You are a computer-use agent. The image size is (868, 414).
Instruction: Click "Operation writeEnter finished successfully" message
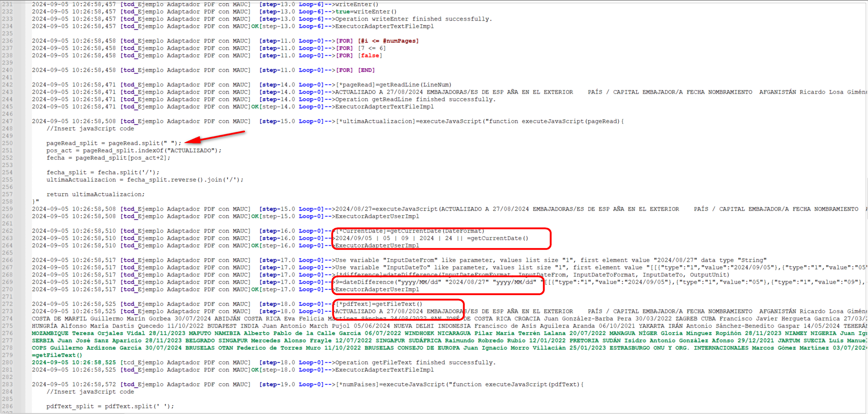(413, 19)
